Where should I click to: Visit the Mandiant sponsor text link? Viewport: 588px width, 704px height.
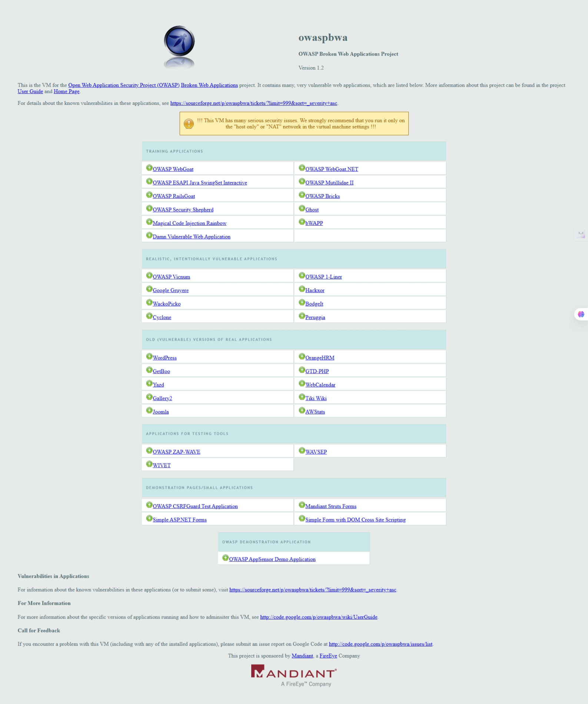[x=302, y=656]
